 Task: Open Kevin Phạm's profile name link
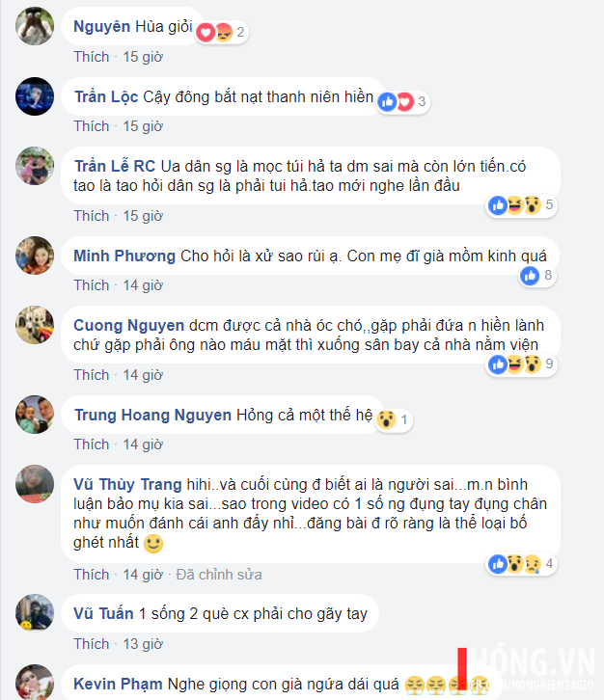(118, 684)
